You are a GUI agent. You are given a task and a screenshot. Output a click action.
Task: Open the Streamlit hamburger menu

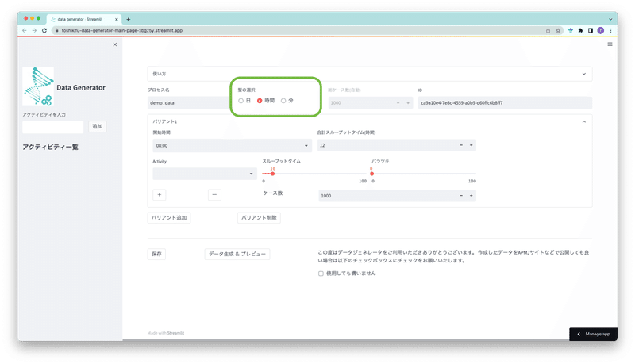click(x=610, y=44)
